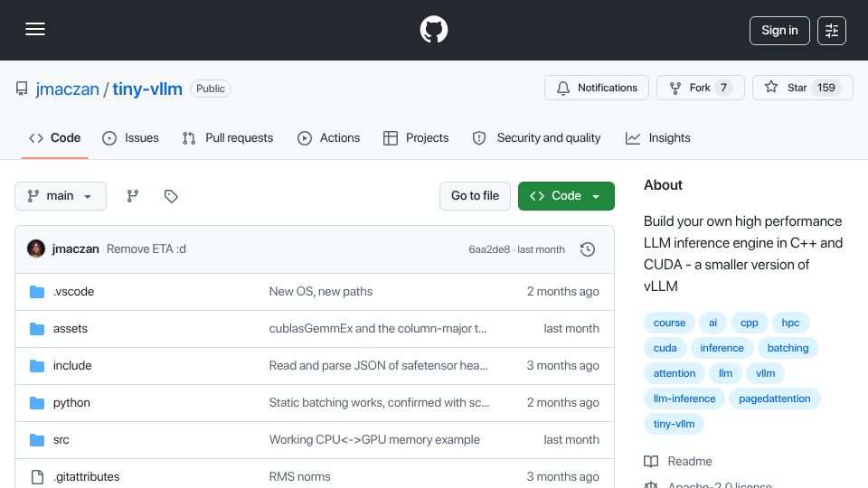
Task: Open commit 'New OS, new paths'
Action: (x=320, y=292)
